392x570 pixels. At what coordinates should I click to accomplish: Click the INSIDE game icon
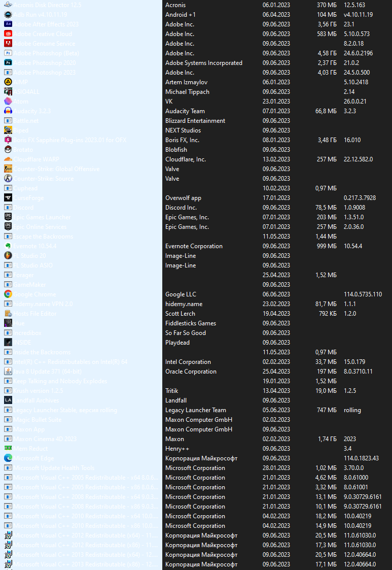[8, 343]
